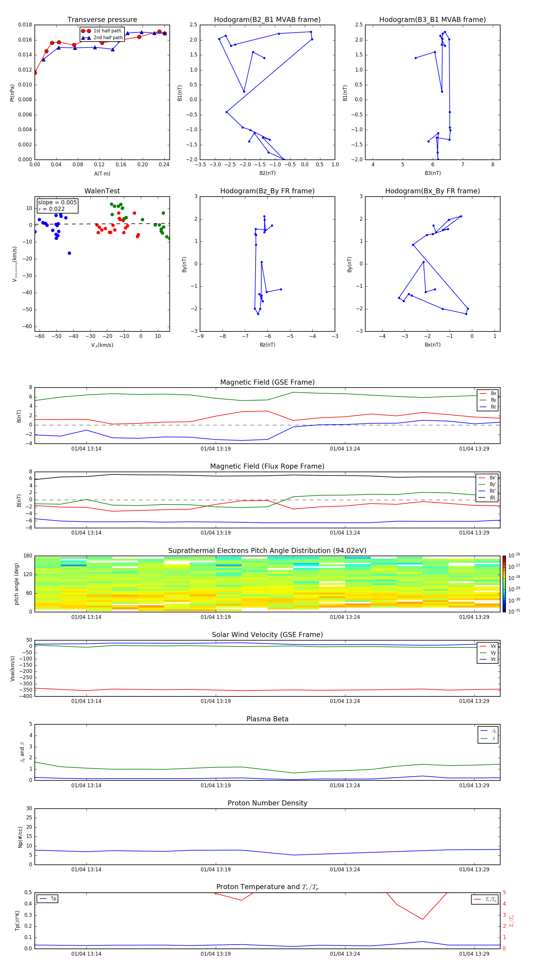Select the Te/Tp legend entry in red
The image size is (535, 980).
point(485,899)
